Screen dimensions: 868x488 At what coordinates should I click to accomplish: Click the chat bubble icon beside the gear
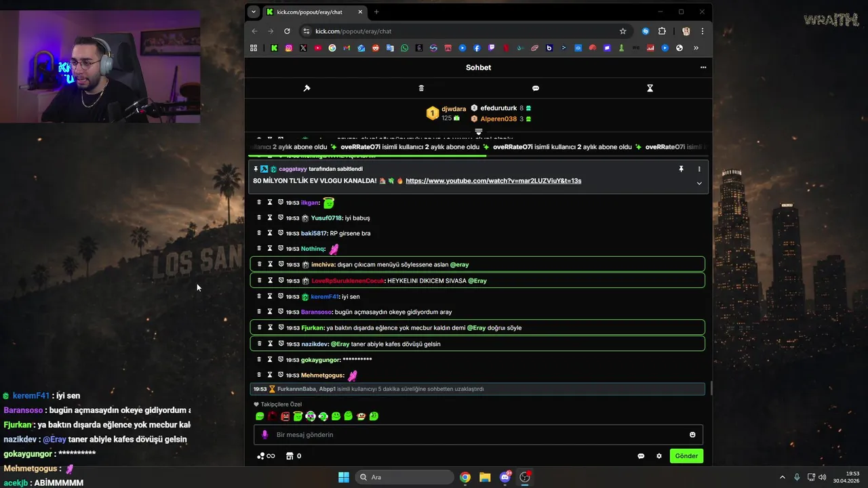click(641, 456)
